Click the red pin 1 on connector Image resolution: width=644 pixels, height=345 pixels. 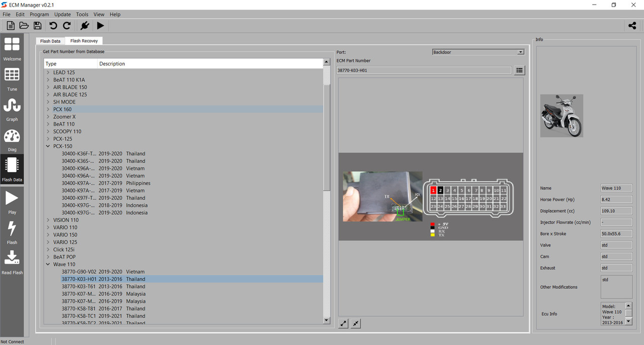433,191
